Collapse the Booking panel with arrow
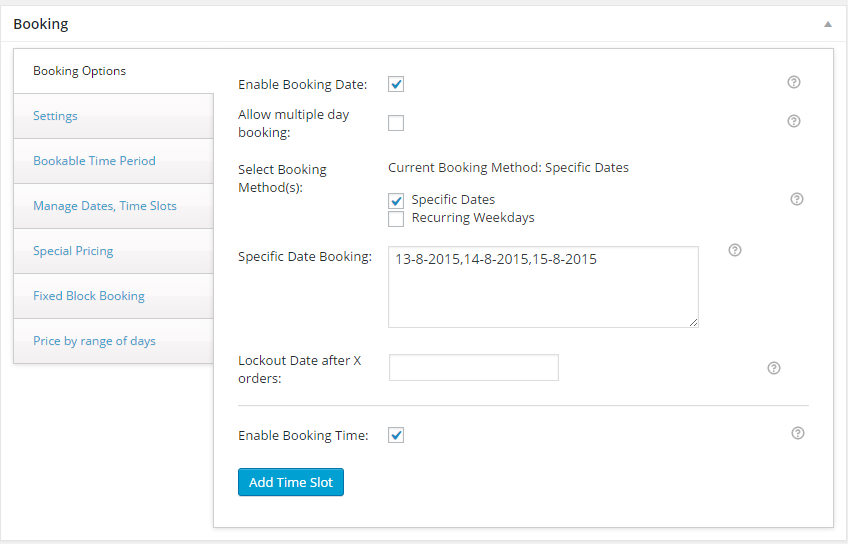 pyautogui.click(x=827, y=24)
